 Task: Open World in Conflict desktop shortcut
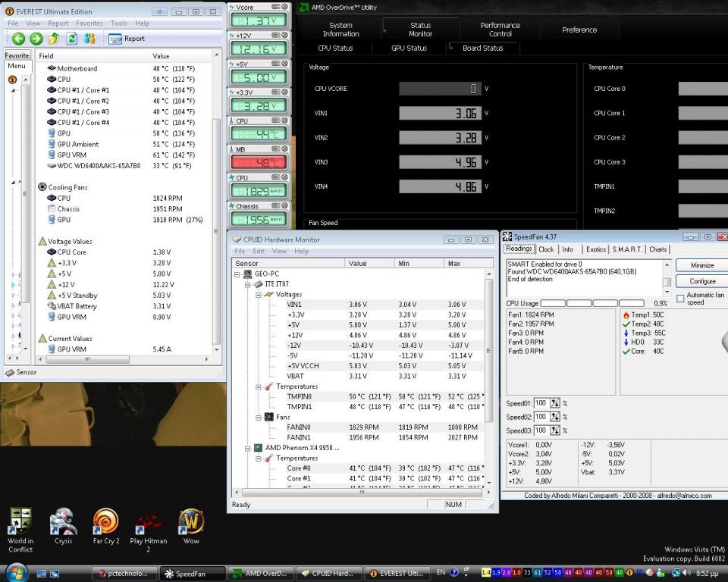(20, 530)
